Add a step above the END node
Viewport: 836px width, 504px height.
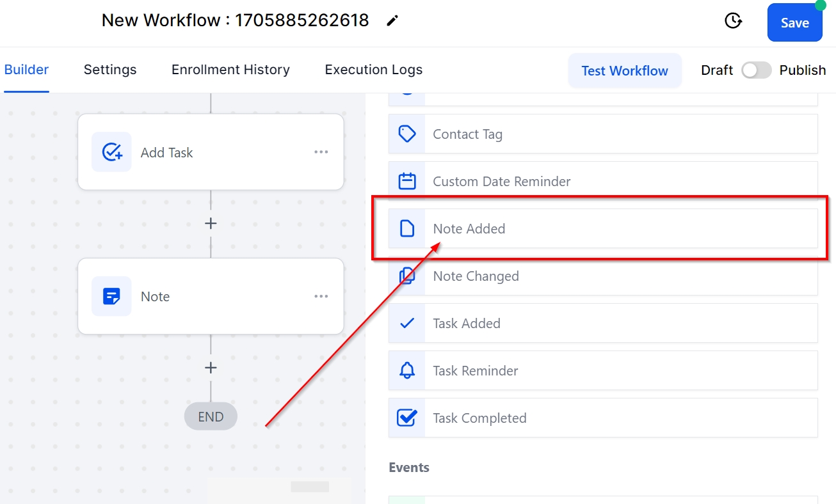(x=211, y=368)
